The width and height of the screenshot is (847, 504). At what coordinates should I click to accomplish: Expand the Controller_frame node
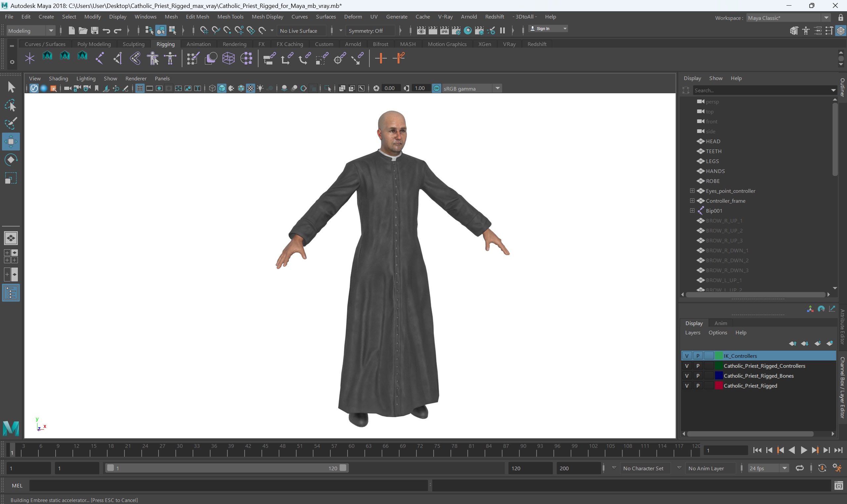point(692,201)
